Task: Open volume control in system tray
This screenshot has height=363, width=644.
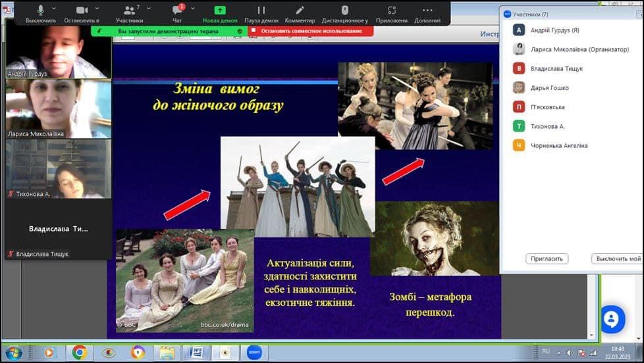Action: (x=570, y=352)
